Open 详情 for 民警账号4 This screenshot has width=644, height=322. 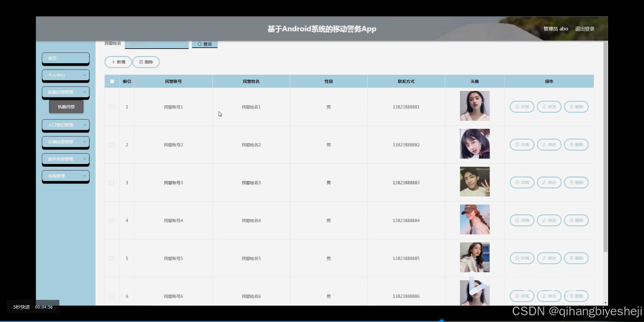tap(522, 220)
